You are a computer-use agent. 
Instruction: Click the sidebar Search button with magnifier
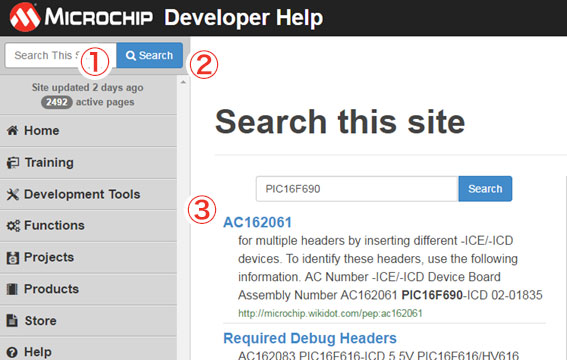click(x=149, y=55)
